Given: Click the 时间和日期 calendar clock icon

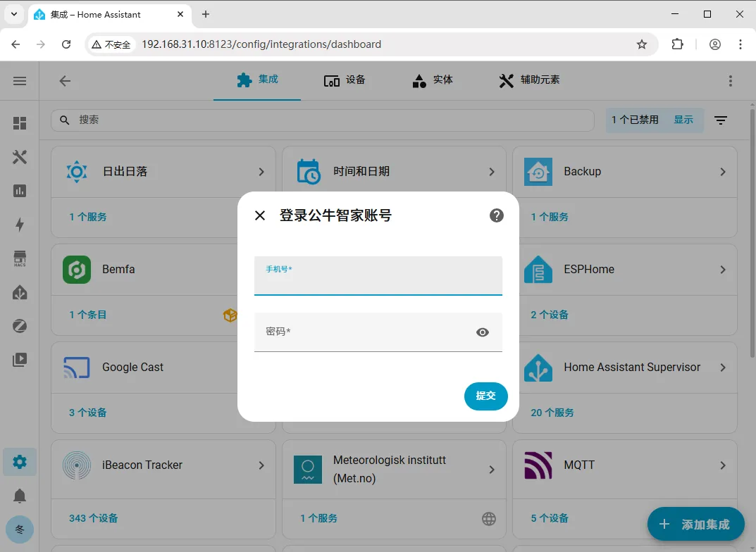Looking at the screenshot, I should [308, 172].
